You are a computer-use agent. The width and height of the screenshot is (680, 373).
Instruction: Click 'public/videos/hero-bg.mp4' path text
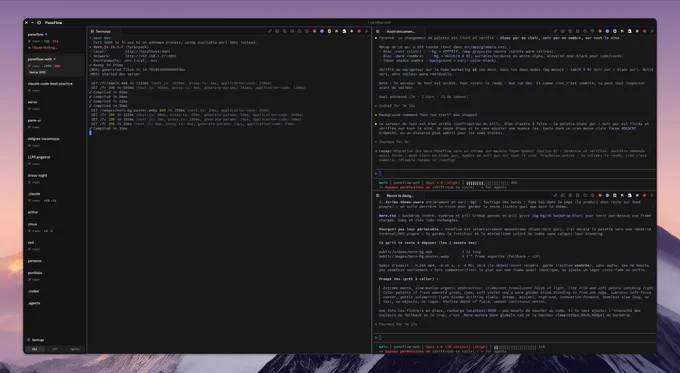point(405,252)
